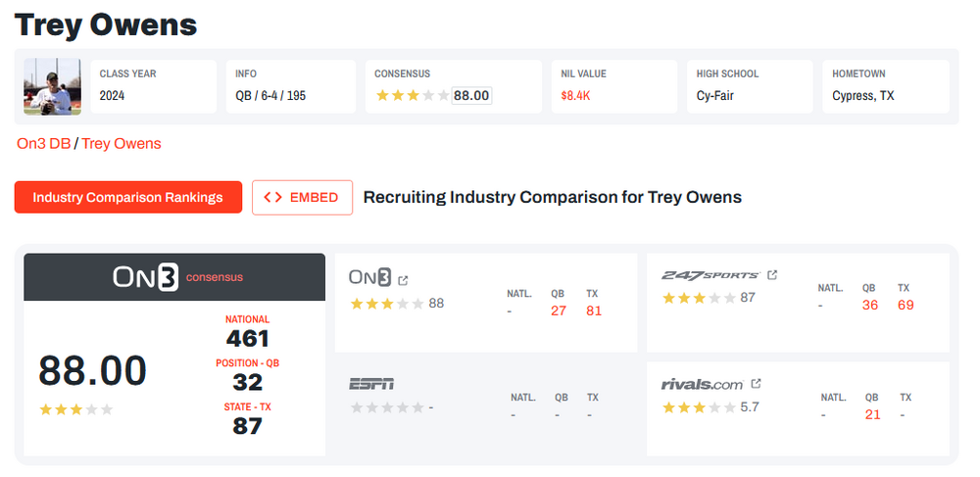Open Trey Owens player photo thumbnail
The height and width of the screenshot is (477, 980).
53,87
